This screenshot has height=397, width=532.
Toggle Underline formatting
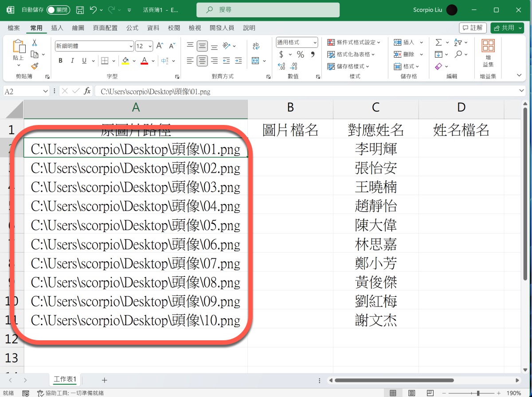point(84,61)
